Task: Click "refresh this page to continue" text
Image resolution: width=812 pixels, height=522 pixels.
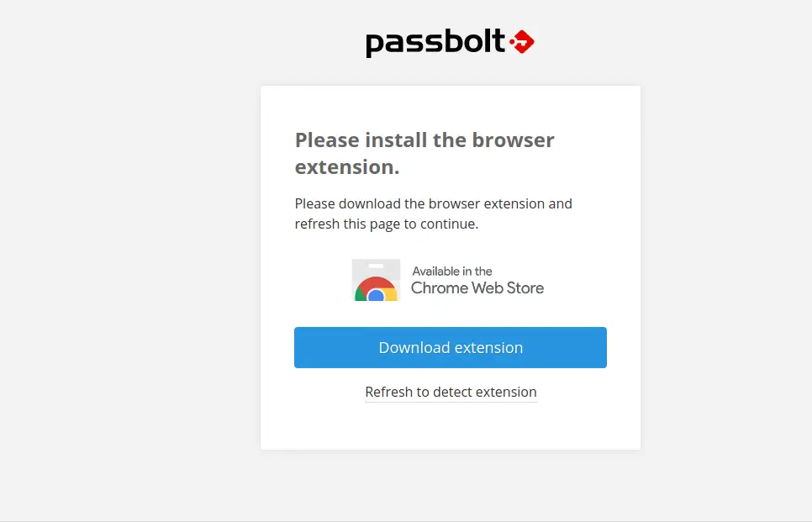Action: [386, 224]
